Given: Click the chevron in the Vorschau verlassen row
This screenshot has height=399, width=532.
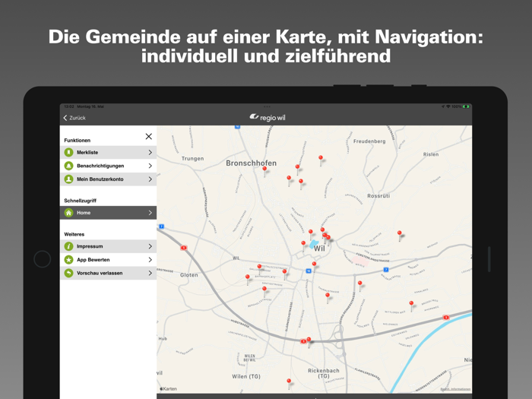Looking at the screenshot, I should 150,273.
